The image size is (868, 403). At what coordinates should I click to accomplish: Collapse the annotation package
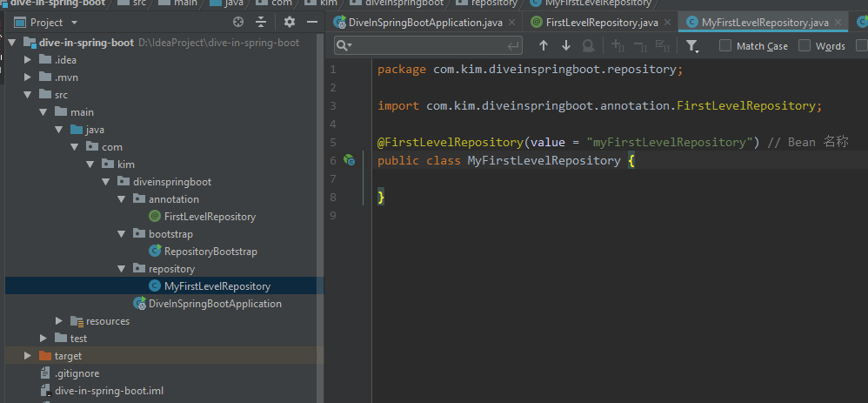pos(122,199)
